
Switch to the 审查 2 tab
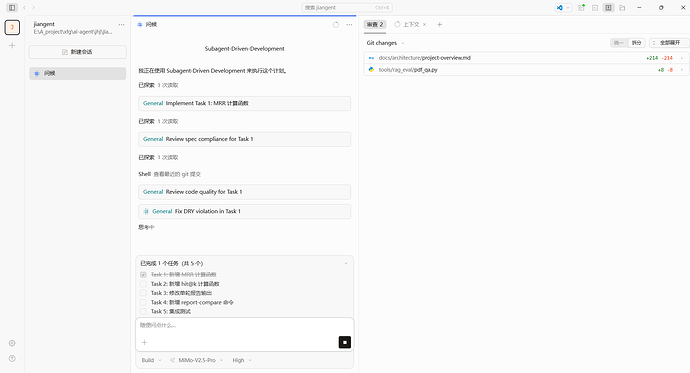pyautogui.click(x=375, y=25)
